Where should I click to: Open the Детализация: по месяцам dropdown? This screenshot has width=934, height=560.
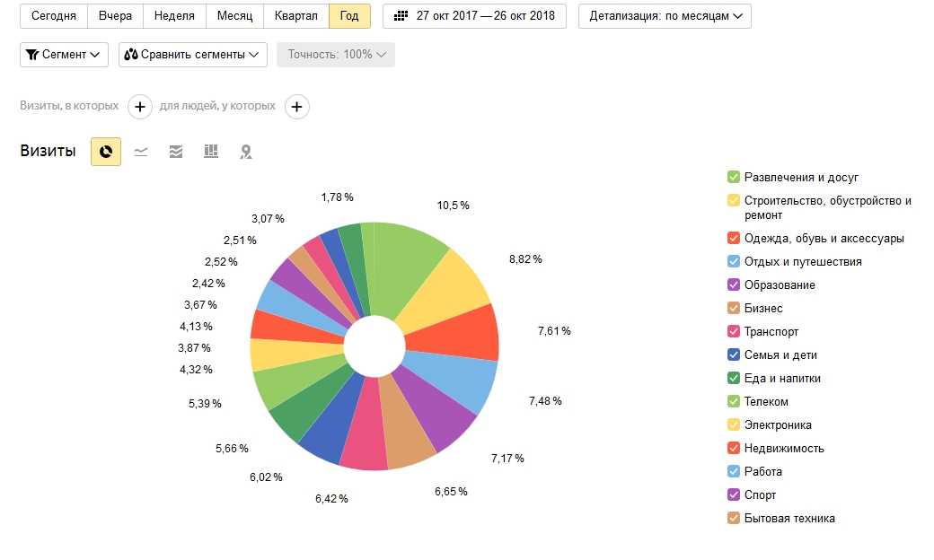(x=665, y=16)
